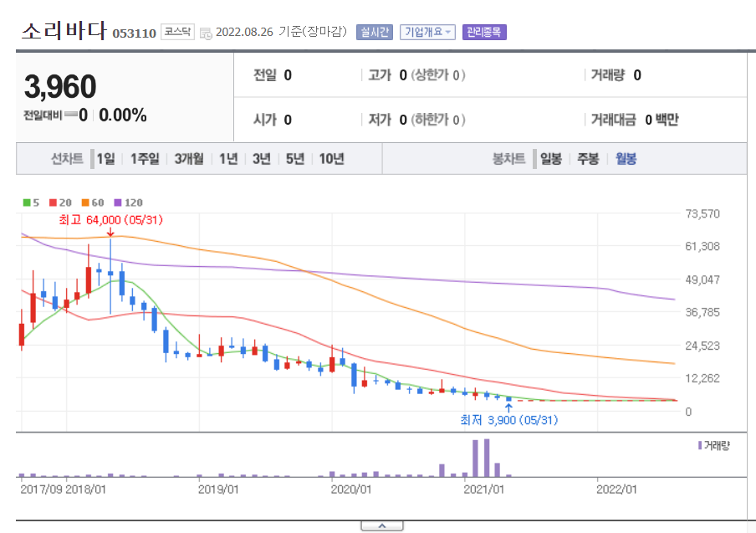This screenshot has height=533, width=756.
Task: Click the 2019/01 x-axis date label
Action: 218,489
